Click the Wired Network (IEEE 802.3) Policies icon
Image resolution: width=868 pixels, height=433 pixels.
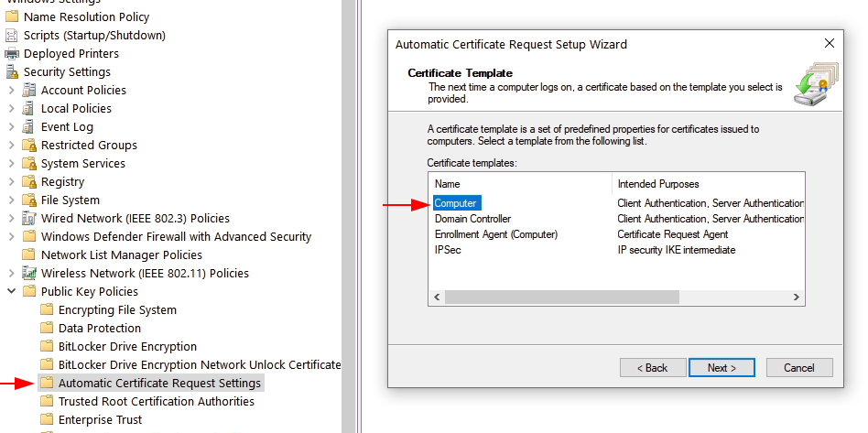[28, 218]
